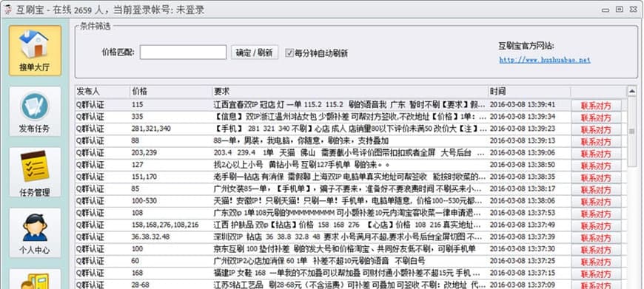This screenshot has height=289, width=644.
Task: Select price cell 85
Action: point(135,189)
